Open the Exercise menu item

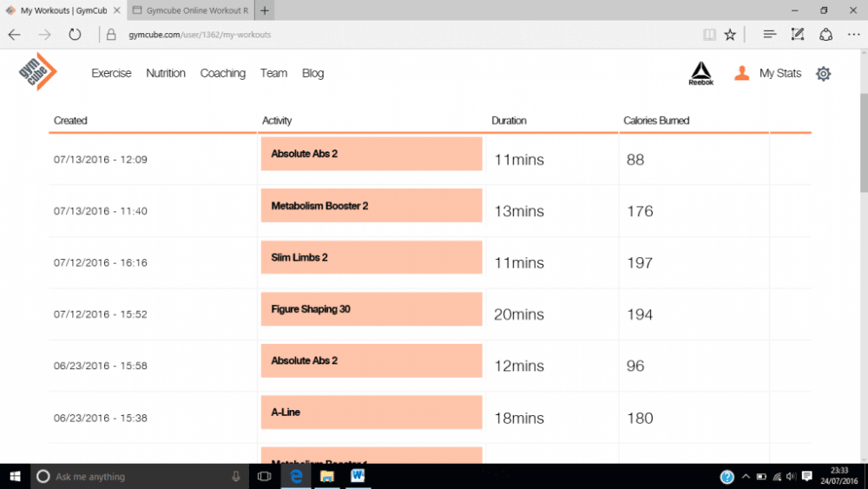click(x=111, y=74)
